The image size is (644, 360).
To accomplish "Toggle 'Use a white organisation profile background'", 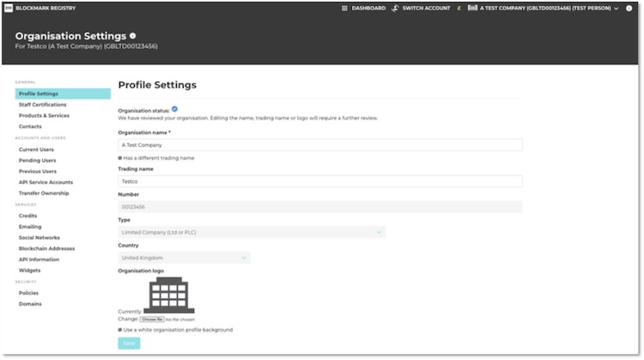I will click(x=120, y=330).
